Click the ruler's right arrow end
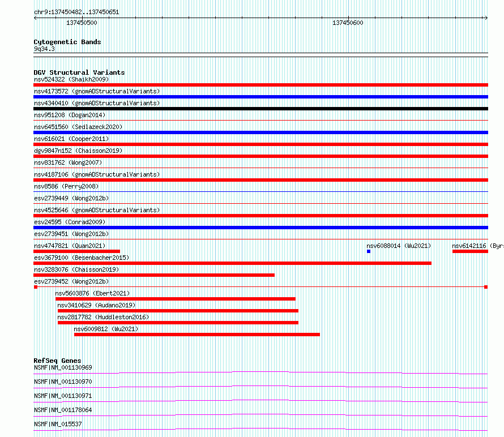The image size is (504, 437). click(x=486, y=18)
